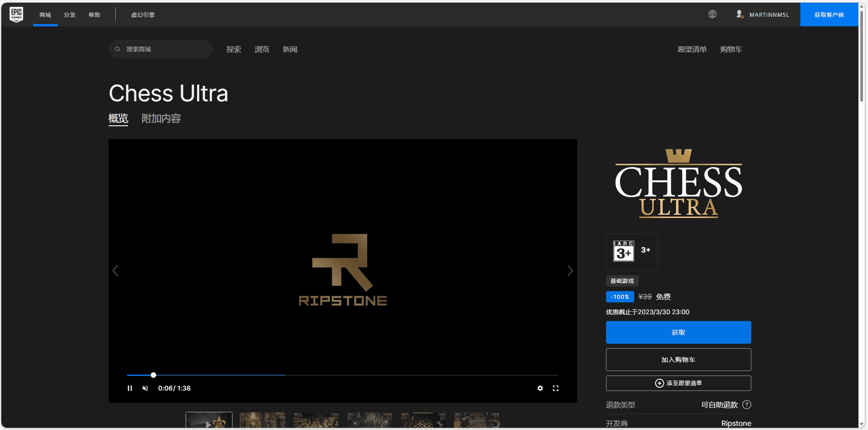868x430 pixels.
Task: Click the video progress slider handle
Action: coord(153,375)
